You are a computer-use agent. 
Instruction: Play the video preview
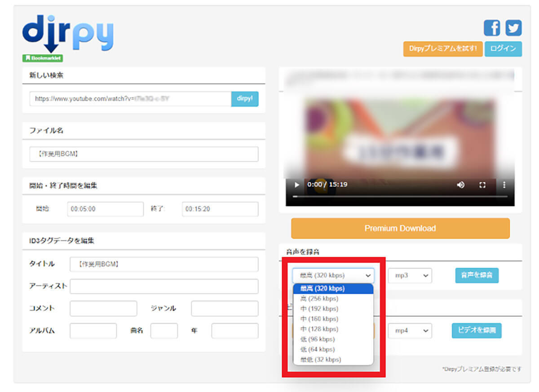[296, 185]
